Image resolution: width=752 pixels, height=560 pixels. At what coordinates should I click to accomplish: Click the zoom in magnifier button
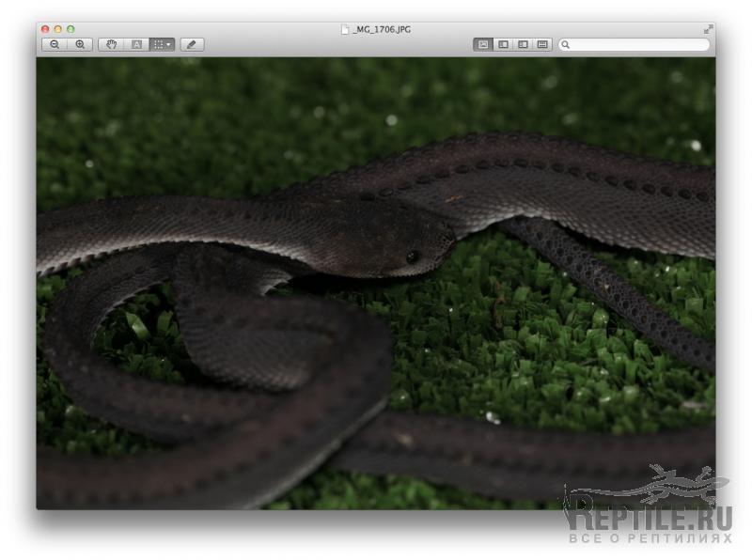[80, 44]
